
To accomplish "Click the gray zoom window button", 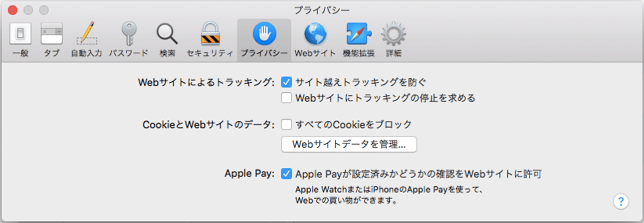I will click(x=44, y=10).
